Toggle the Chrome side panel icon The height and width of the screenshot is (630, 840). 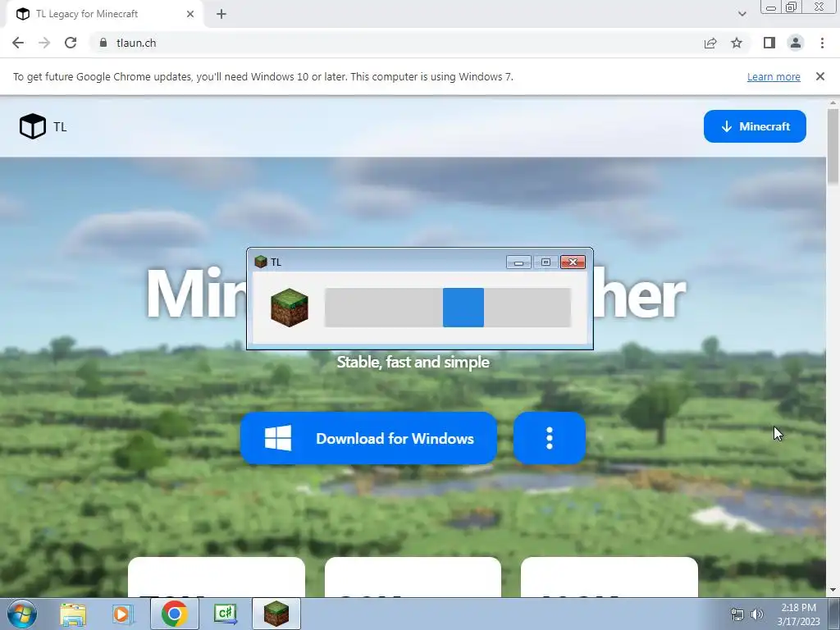coord(769,43)
